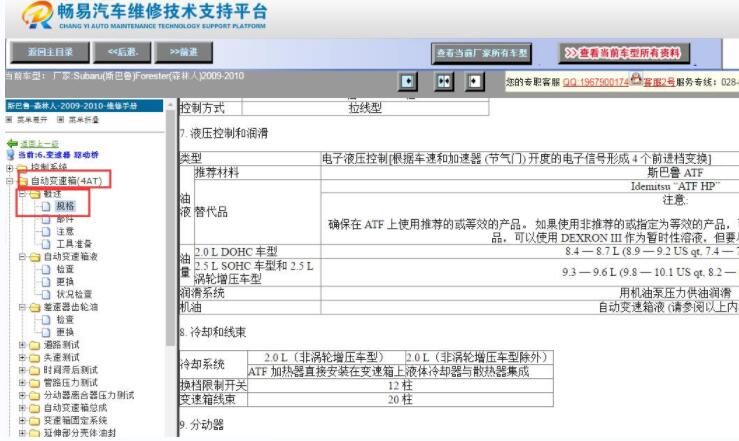This screenshot has height=441, width=739.
Task: Click the folder icon beside 失速测试
Action: (x=35, y=358)
